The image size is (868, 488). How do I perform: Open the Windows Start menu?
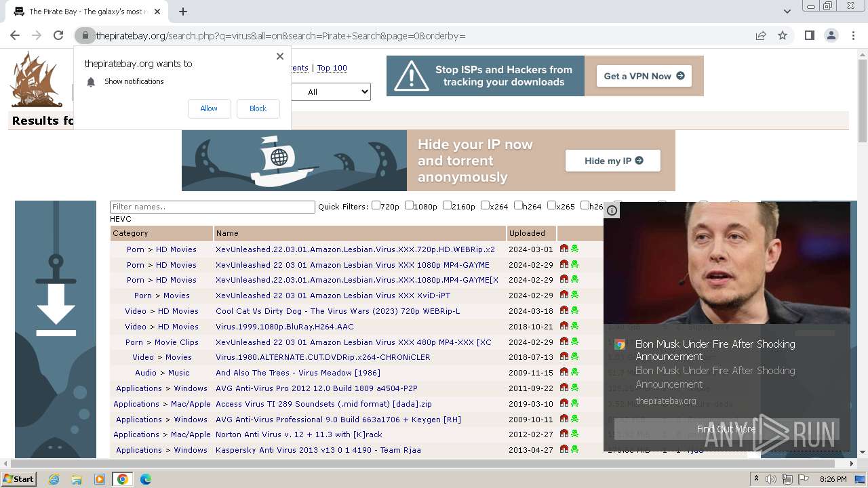[18, 479]
